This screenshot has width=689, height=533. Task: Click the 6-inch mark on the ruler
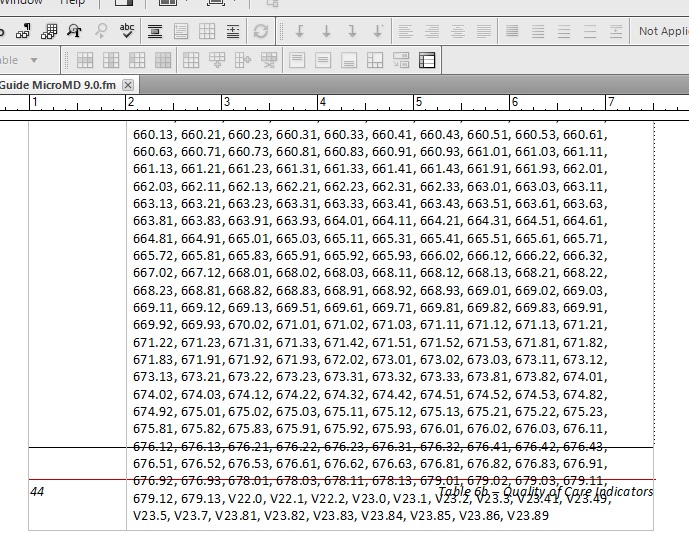pos(515,102)
